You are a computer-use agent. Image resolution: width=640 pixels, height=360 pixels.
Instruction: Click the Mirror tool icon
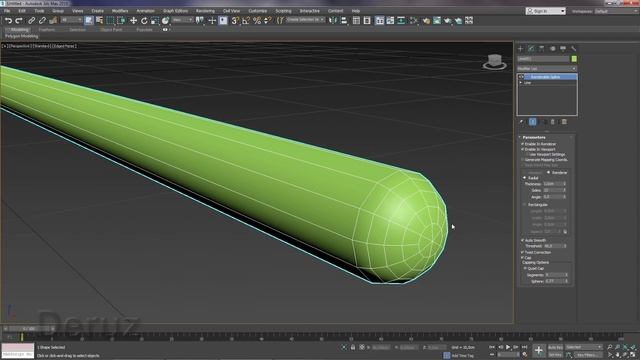tap(333, 20)
